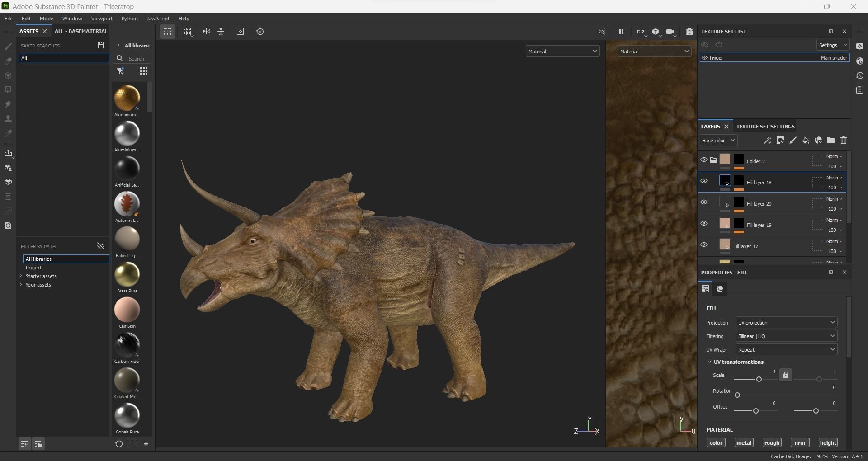
Task: Toggle the metal material channel
Action: (744, 443)
